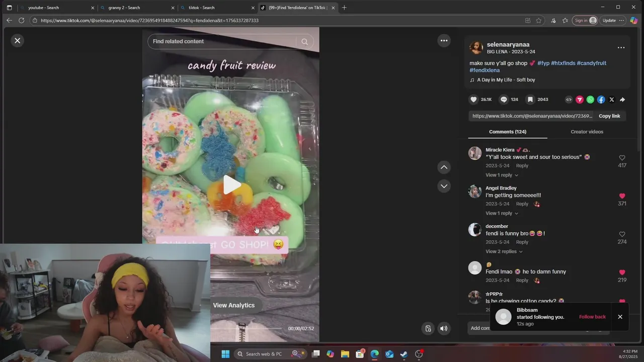Switch to the Comments (124) tab
This screenshot has height=362, width=644.
click(x=508, y=132)
